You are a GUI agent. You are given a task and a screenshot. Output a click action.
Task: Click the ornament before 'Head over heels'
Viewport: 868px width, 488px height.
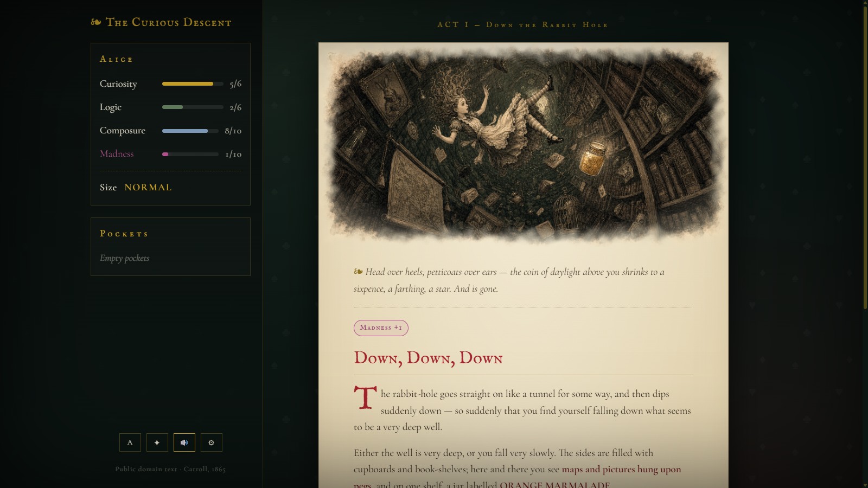tap(358, 272)
